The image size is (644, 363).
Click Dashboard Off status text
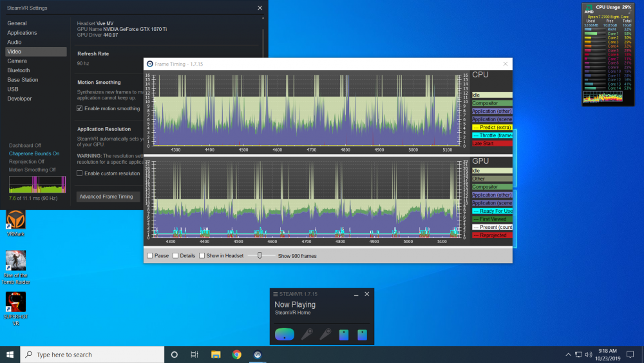tap(25, 146)
